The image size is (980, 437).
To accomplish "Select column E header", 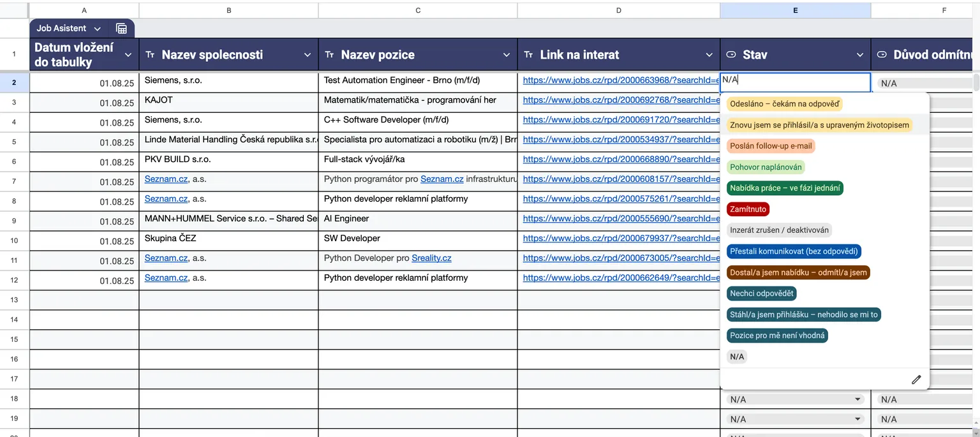I will [795, 11].
